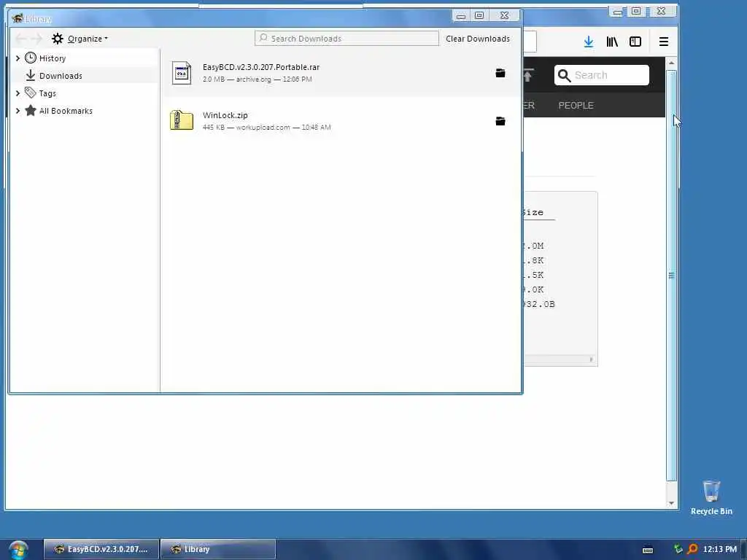Click the Library forward arrow
The image size is (747, 560).
(x=36, y=39)
